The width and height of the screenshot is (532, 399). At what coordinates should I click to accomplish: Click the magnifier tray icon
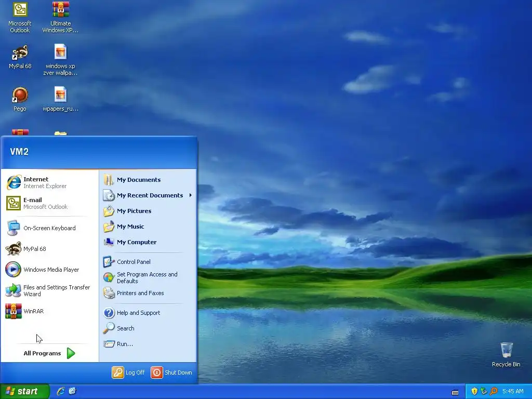[494, 391]
